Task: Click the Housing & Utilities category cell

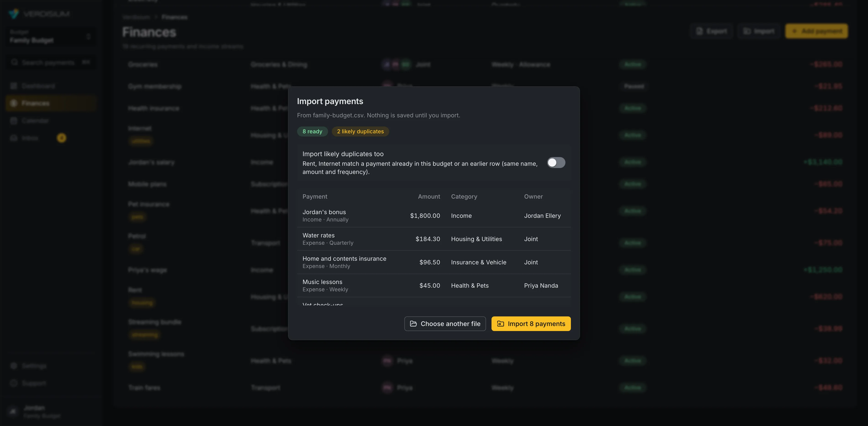Action: click(x=476, y=239)
